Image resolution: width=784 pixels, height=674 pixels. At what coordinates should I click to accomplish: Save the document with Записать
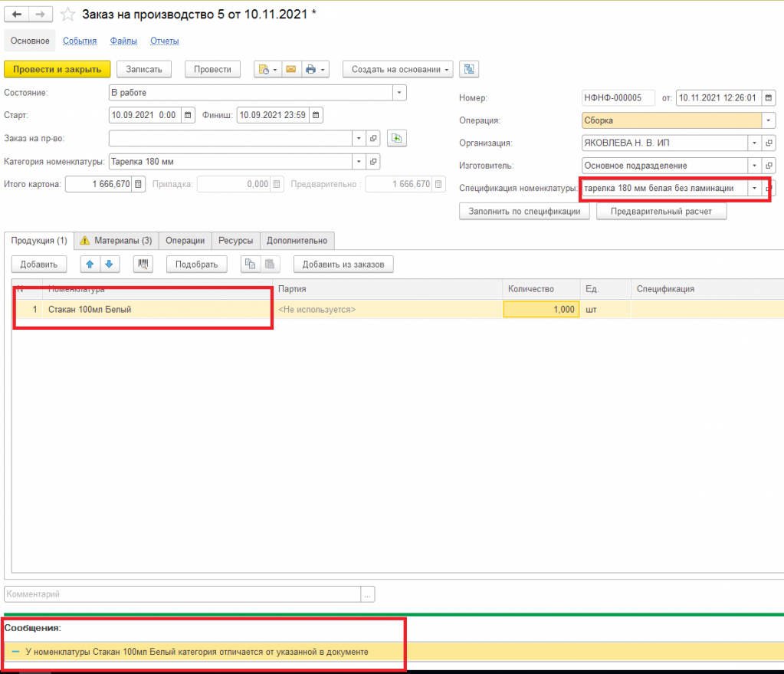pyautogui.click(x=144, y=70)
